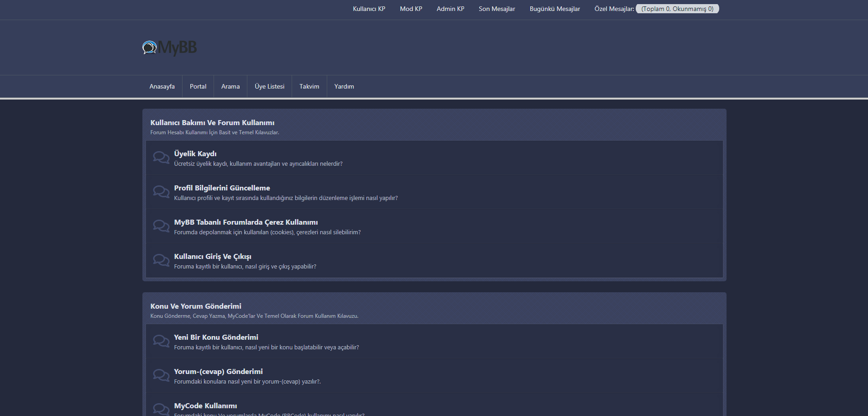
Task: Go to the Portal menu item
Action: coord(198,86)
